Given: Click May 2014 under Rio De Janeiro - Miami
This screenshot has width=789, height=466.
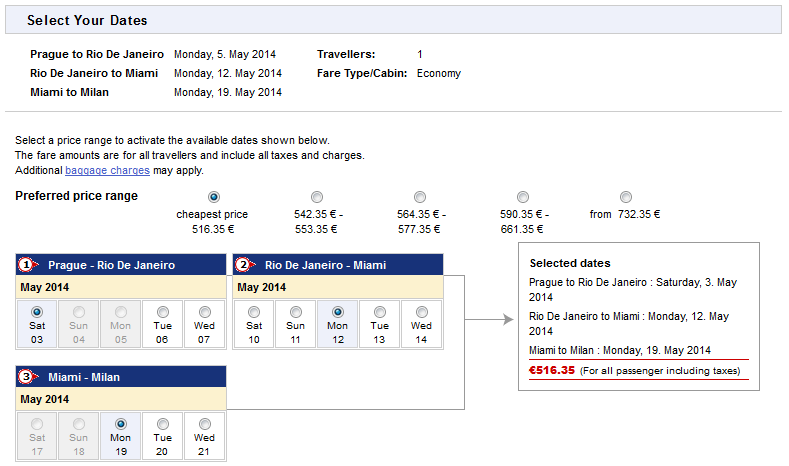Looking at the screenshot, I should [262, 287].
